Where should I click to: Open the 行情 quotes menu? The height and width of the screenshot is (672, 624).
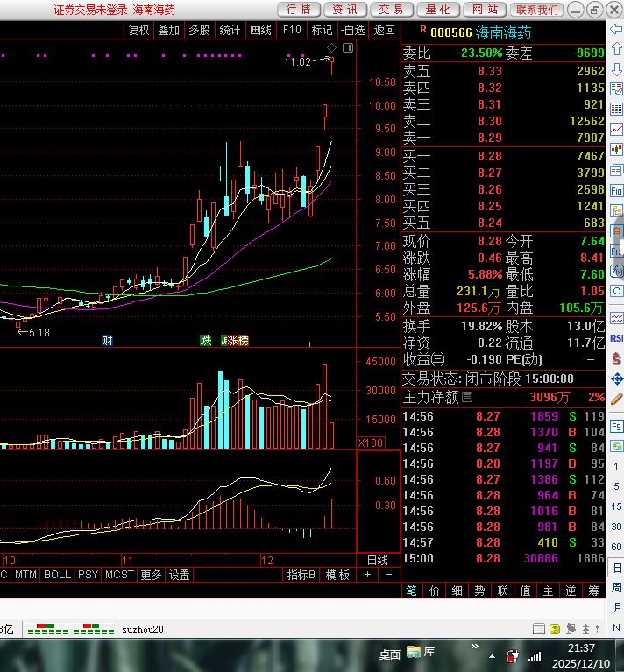pos(298,10)
